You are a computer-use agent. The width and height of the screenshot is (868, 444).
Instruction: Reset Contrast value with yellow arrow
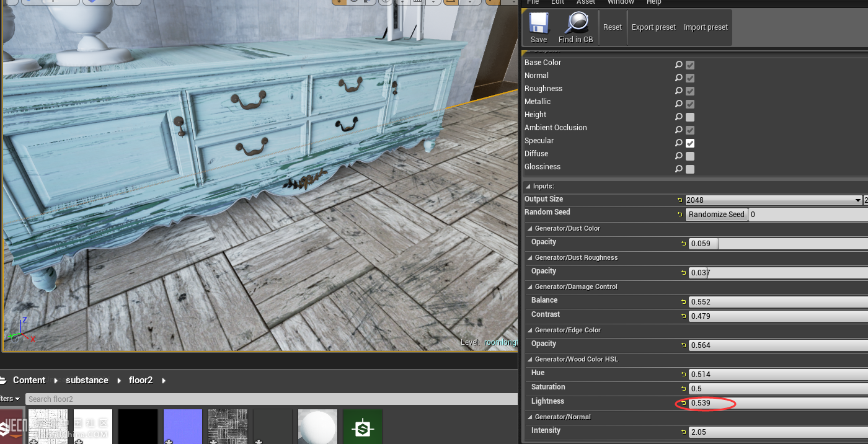pyautogui.click(x=683, y=316)
